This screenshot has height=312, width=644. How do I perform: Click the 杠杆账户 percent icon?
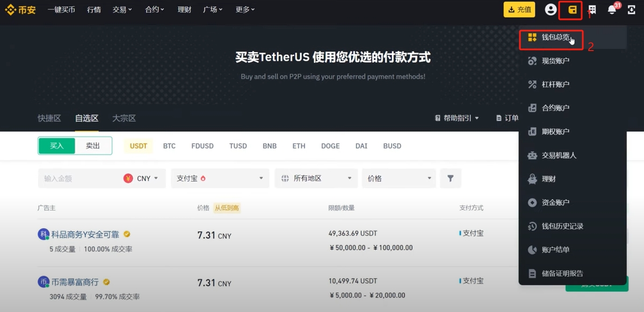point(532,84)
